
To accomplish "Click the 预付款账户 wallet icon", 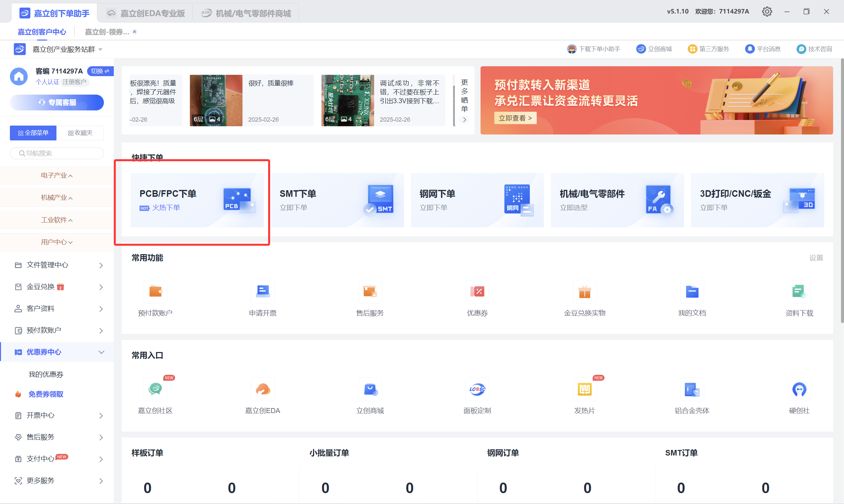I will [x=155, y=291].
